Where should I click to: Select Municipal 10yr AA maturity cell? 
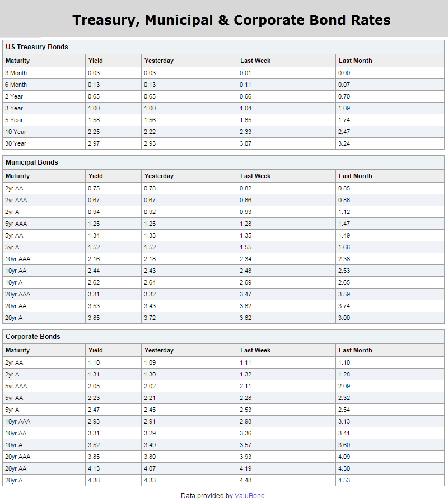[16, 271]
